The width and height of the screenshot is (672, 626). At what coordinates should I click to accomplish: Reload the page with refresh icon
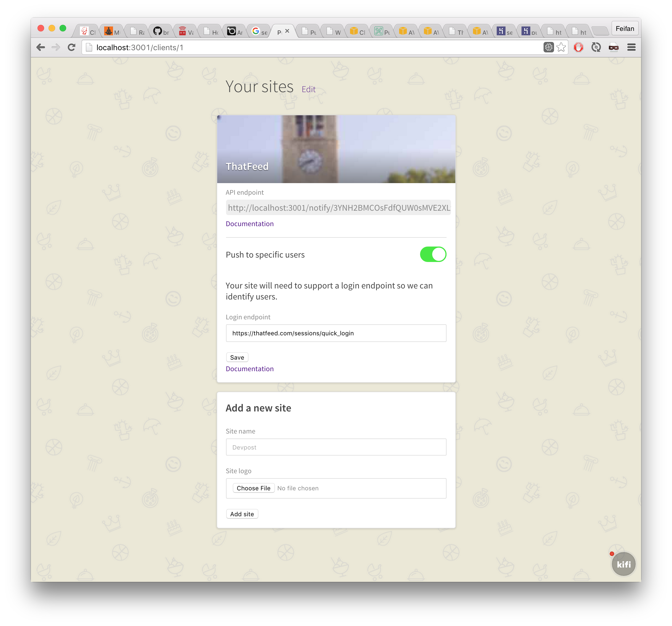coord(71,47)
